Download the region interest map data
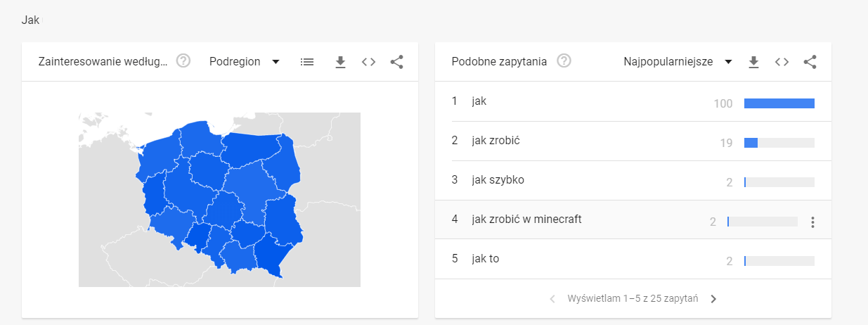Image resolution: width=868 pixels, height=325 pixels. point(341,62)
